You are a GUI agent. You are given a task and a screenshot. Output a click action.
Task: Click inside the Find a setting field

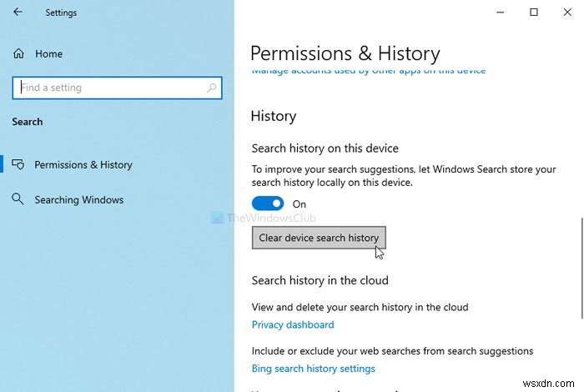click(117, 88)
